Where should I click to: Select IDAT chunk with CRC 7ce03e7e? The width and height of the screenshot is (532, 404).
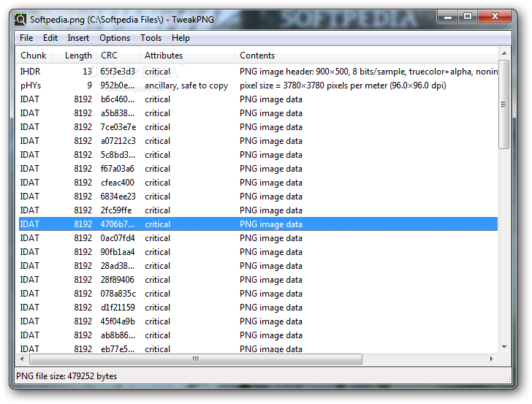coord(258,127)
